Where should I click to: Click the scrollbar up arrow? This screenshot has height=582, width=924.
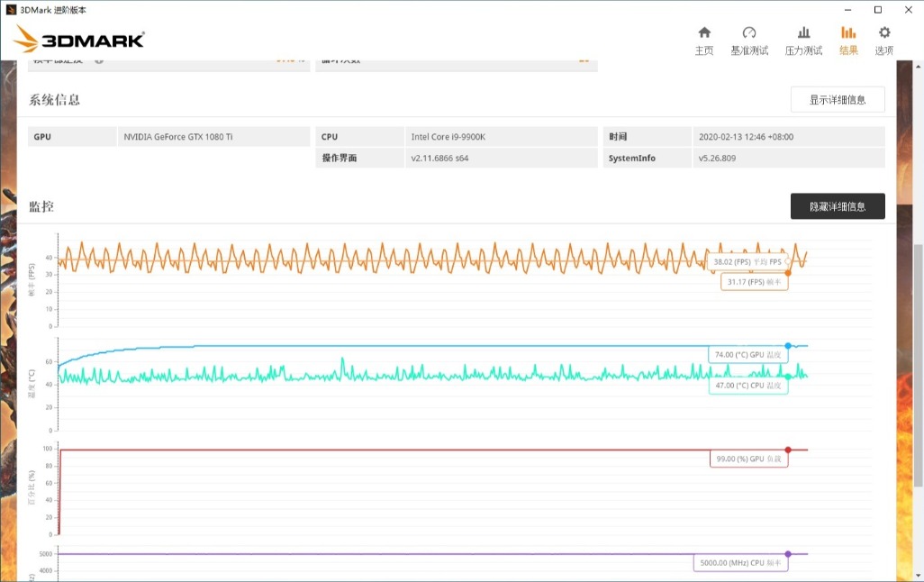click(x=918, y=63)
